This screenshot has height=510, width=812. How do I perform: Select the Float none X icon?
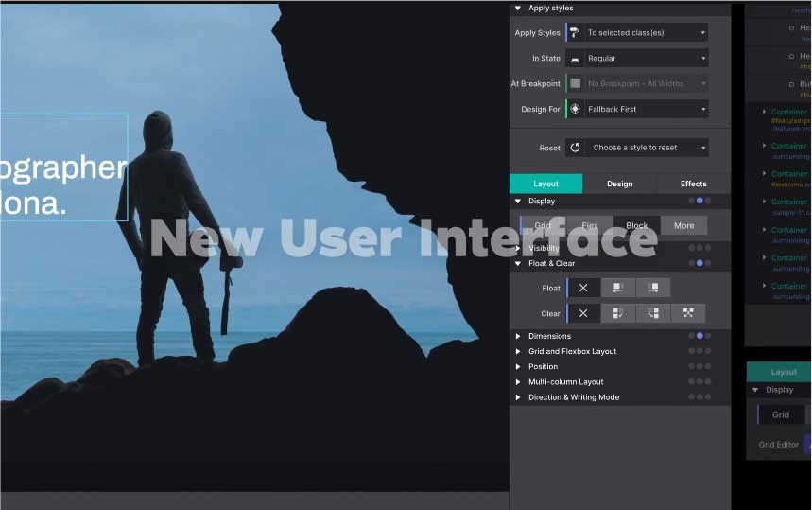coord(583,288)
